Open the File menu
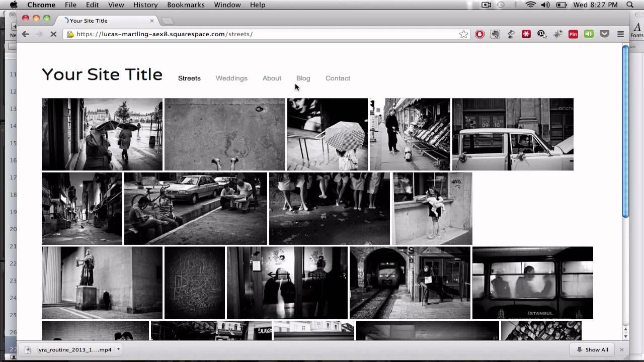644x362 pixels. [70, 5]
